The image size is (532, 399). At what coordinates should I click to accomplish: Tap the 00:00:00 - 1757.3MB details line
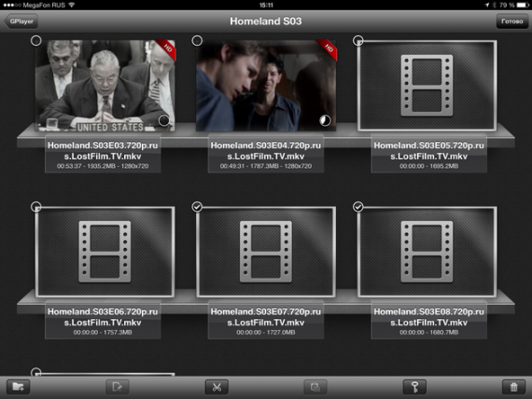click(x=103, y=333)
